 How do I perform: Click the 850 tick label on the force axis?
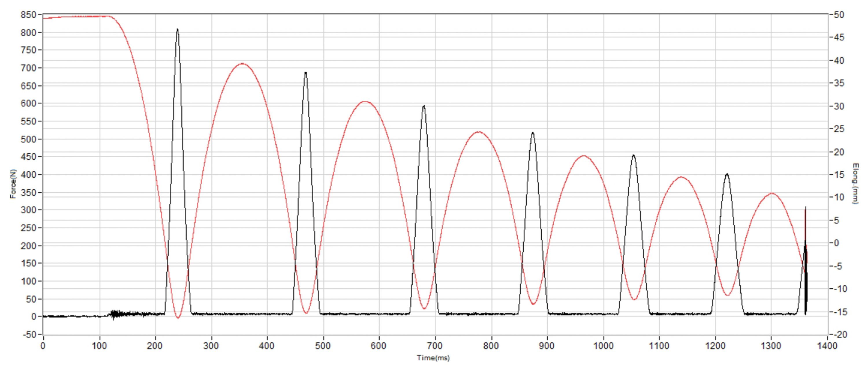point(28,15)
